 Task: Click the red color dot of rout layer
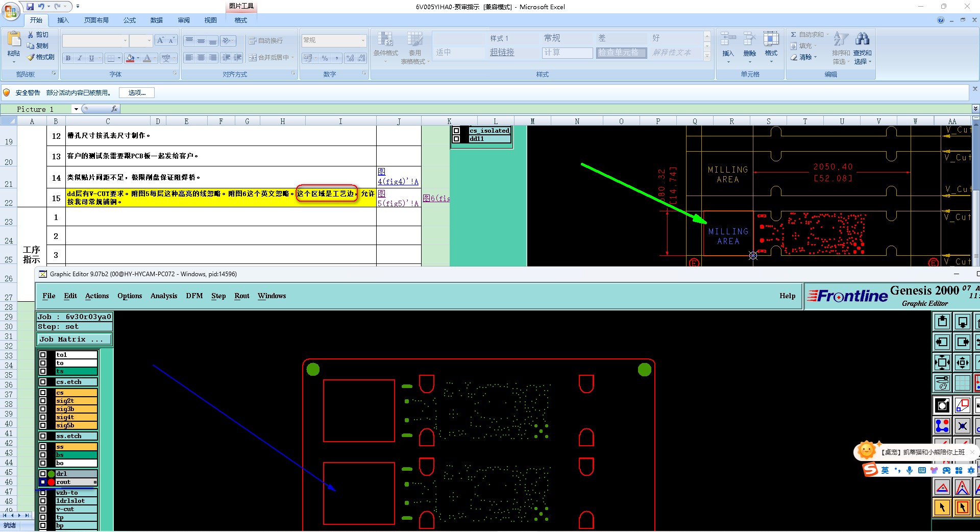point(51,482)
